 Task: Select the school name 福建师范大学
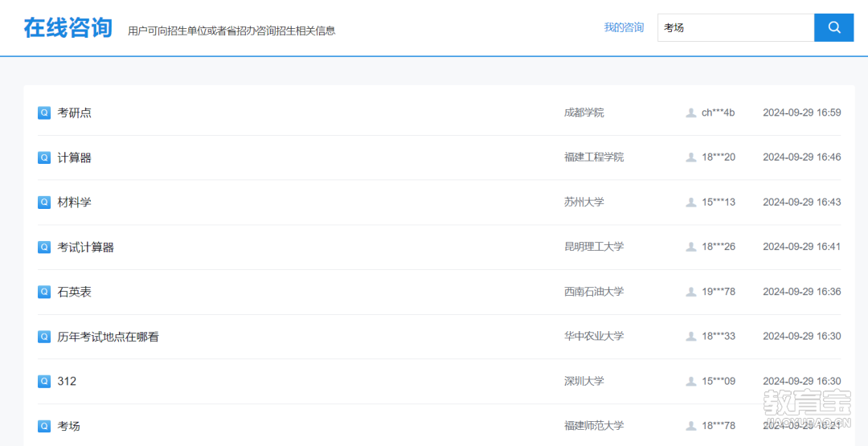pyautogui.click(x=594, y=426)
